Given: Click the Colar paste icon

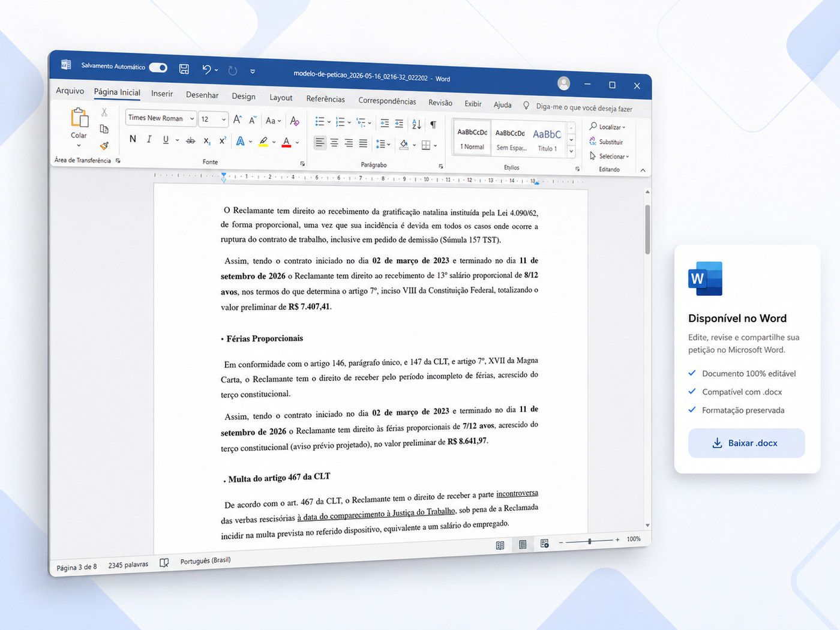Looking at the screenshot, I should 79,118.
